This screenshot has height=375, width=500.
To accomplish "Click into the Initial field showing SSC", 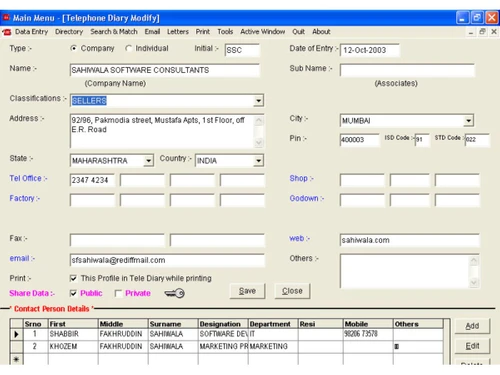I will [242, 50].
